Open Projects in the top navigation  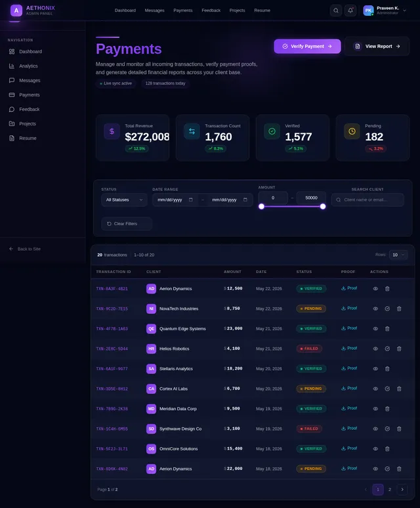(238, 11)
